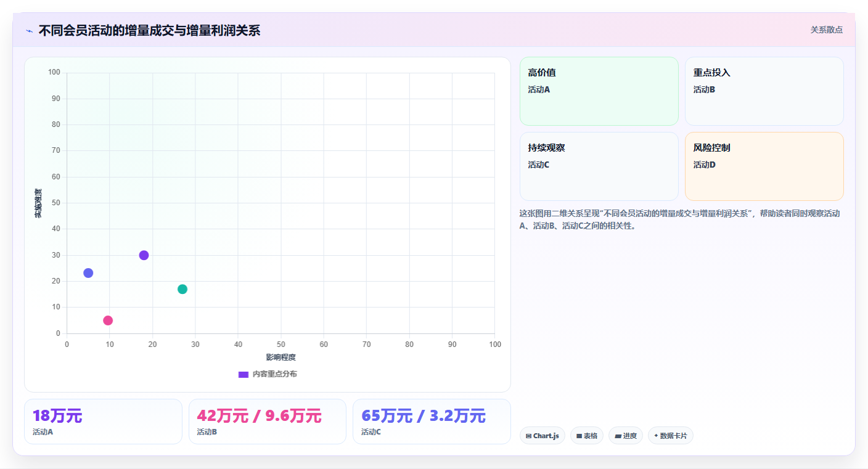Select the 重点投入 活动B card

click(x=764, y=91)
